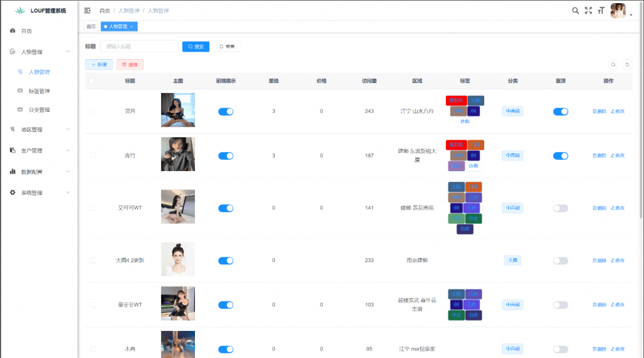The image size is (644, 358).
Task: Check the select-all checkbox in table header
Action: click(92, 81)
